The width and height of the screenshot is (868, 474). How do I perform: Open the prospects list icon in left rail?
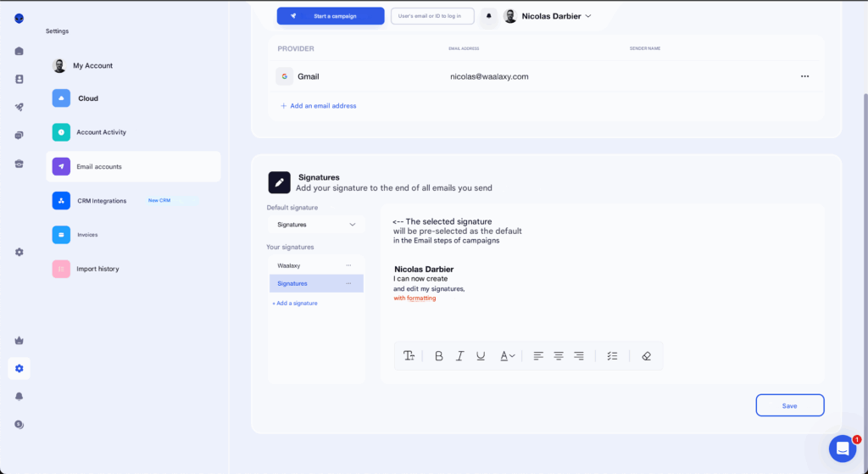(19, 79)
